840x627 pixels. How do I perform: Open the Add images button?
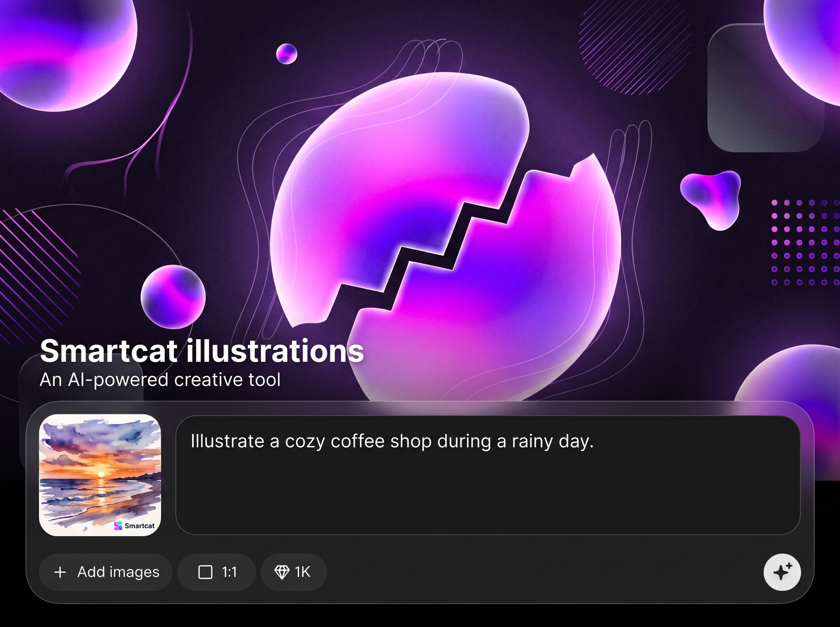click(105, 572)
